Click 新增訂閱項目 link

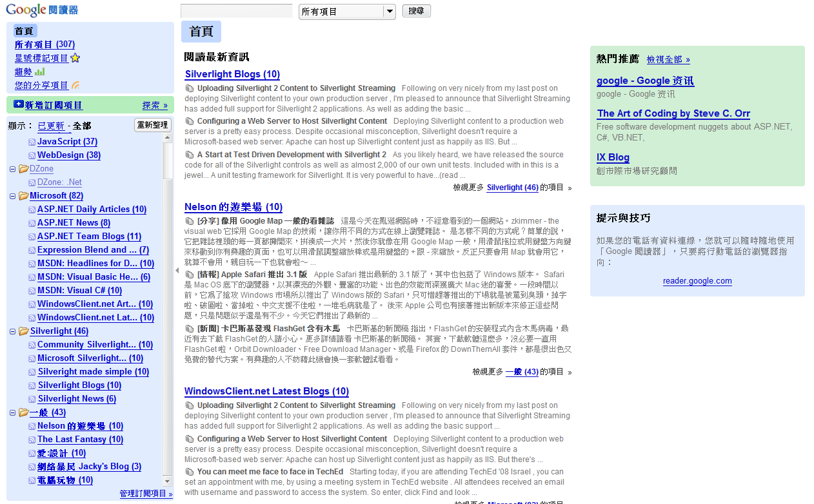pyautogui.click(x=54, y=105)
